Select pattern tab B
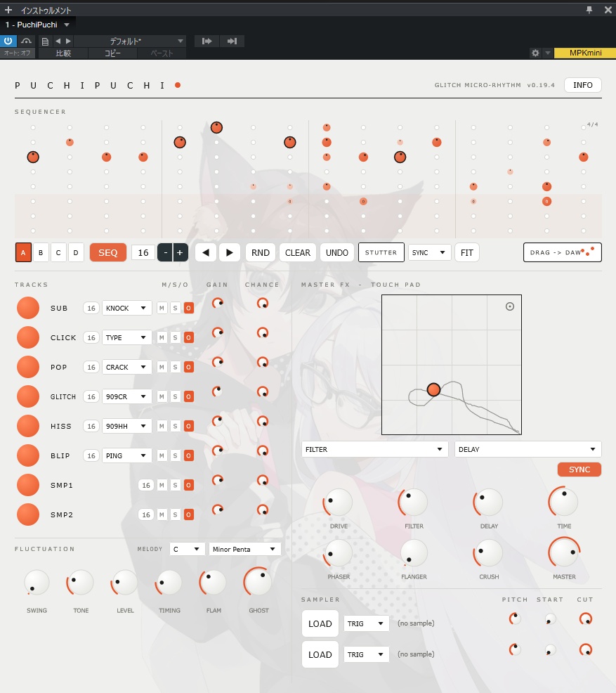The width and height of the screenshot is (616, 693). (x=41, y=252)
